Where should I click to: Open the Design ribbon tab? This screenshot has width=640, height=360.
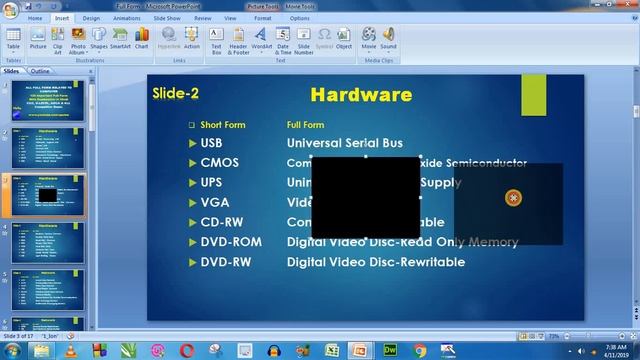pos(91,18)
